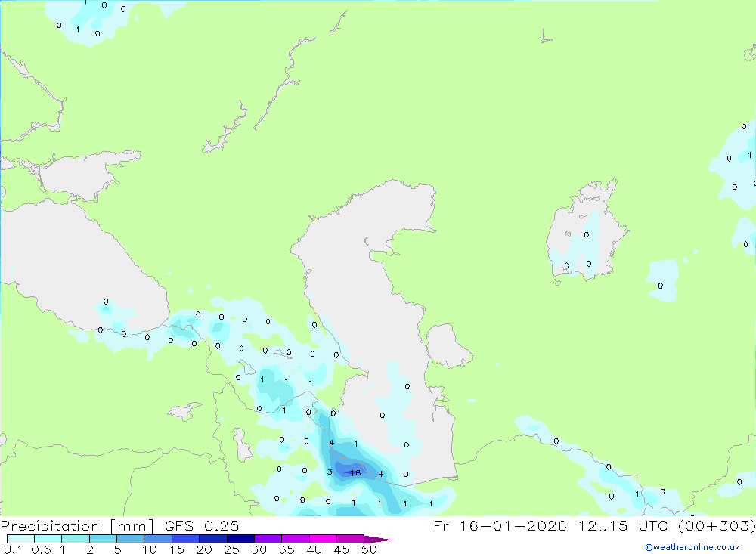Click legend label '0.1'
This screenshot has width=756, height=554.
13,549
